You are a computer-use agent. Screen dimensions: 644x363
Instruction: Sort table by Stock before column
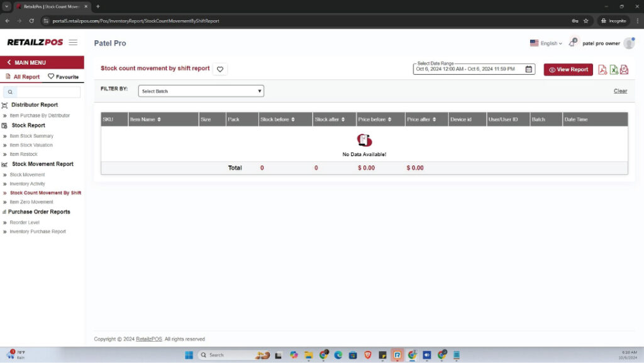(277, 120)
